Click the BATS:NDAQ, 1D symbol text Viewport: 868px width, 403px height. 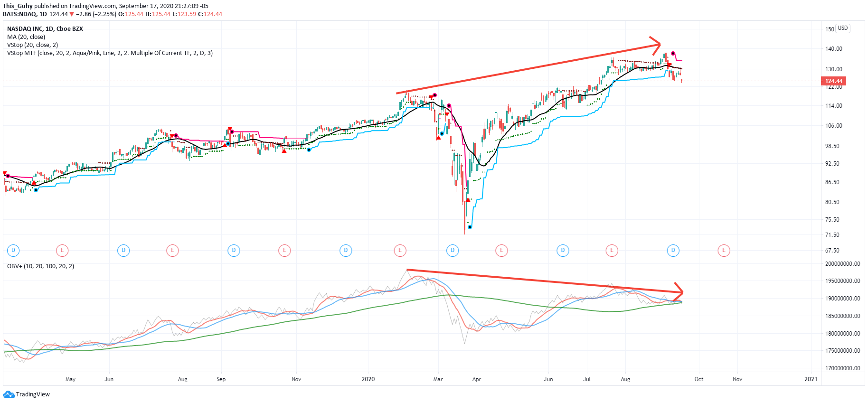click(25, 14)
